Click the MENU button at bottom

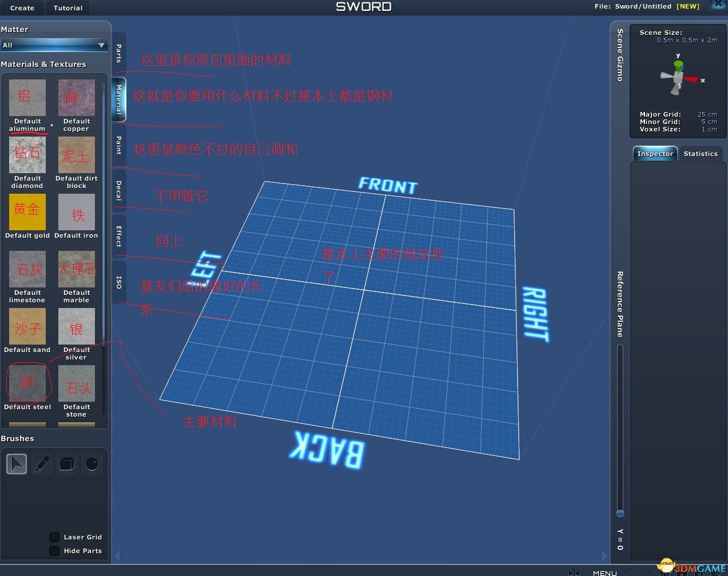[x=604, y=572]
